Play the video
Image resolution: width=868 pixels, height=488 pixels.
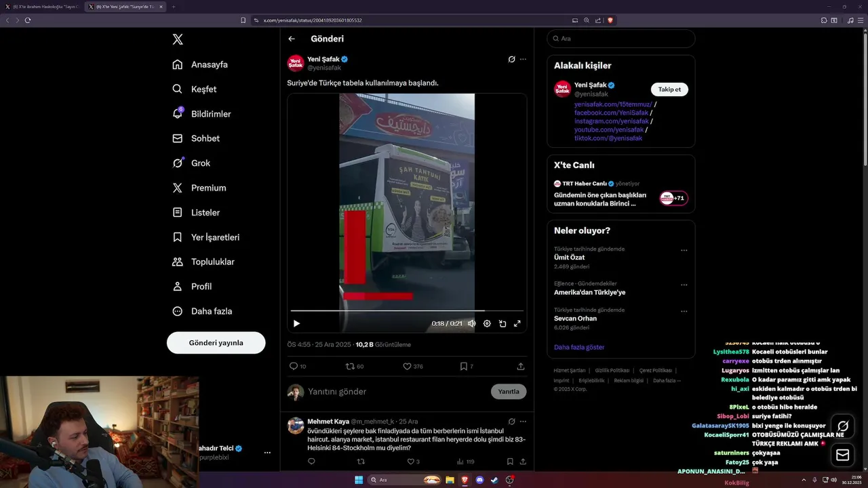(296, 324)
